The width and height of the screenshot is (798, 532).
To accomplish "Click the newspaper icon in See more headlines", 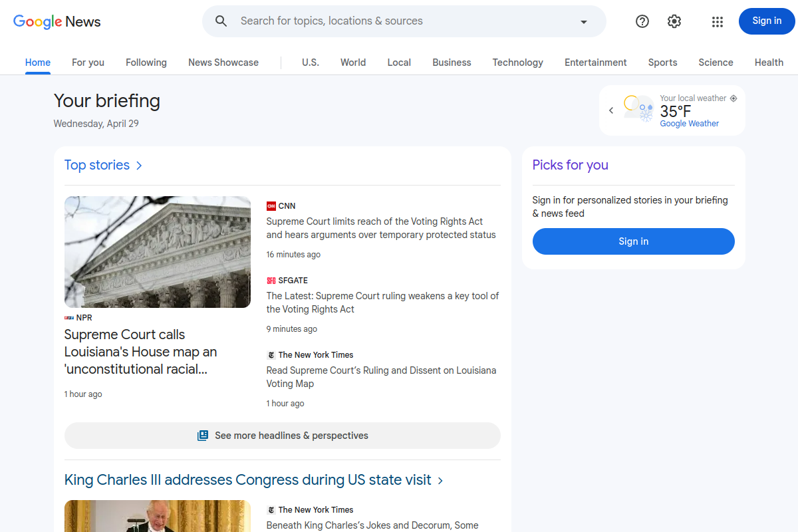I will coord(203,436).
